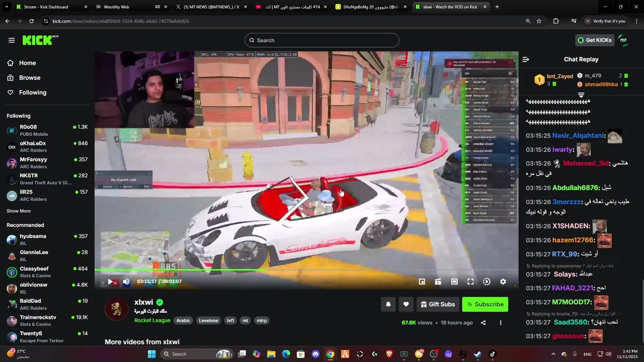
Task: Open NKSTR channel in sidebar
Action: tap(47, 178)
